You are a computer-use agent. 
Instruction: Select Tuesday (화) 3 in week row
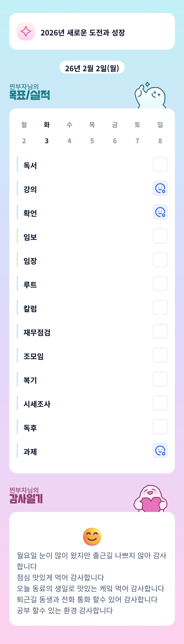click(47, 133)
